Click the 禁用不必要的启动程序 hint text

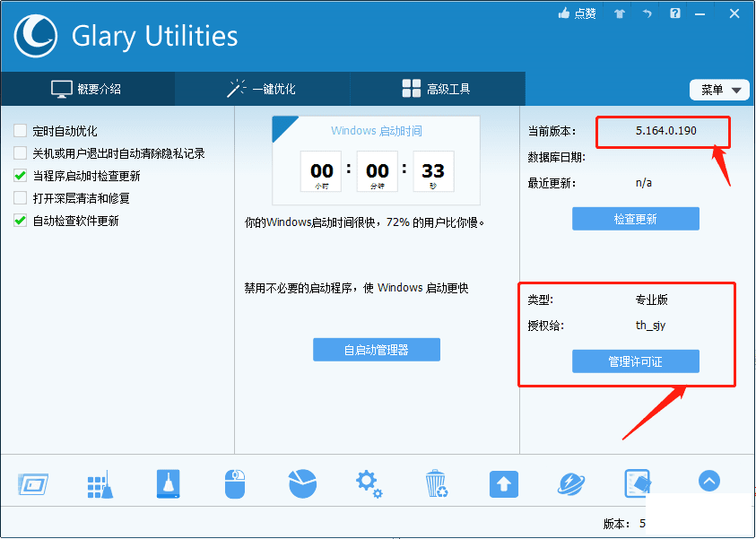(356, 288)
